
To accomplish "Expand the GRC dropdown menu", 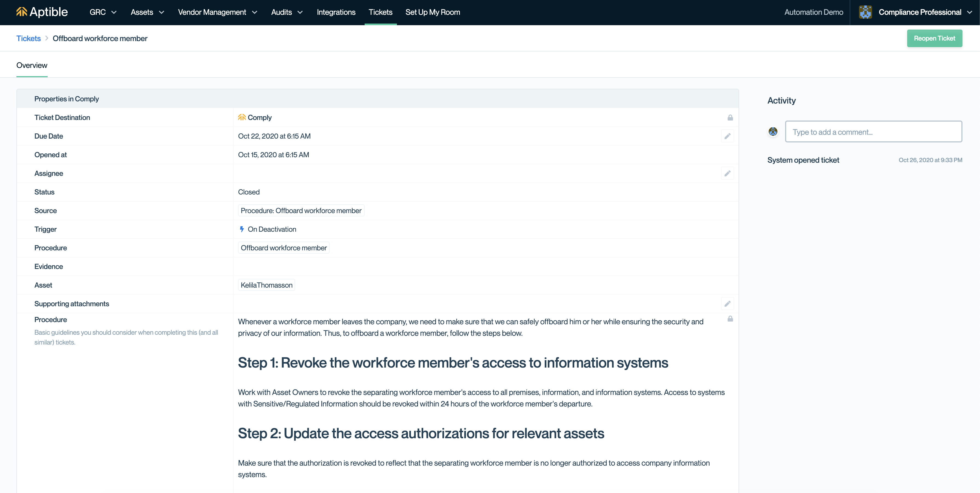I will [x=103, y=12].
